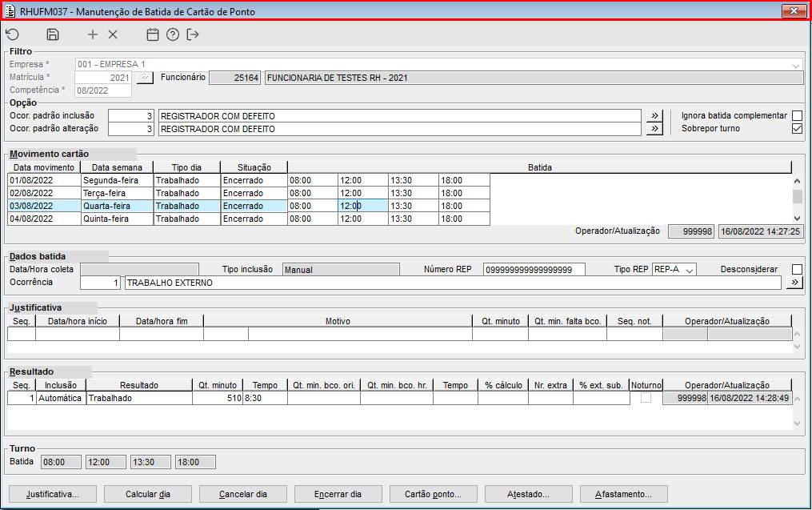The width and height of the screenshot is (812, 510).
Task: Click 13:30 batida in 03/08/2022 row
Action: 414,206
